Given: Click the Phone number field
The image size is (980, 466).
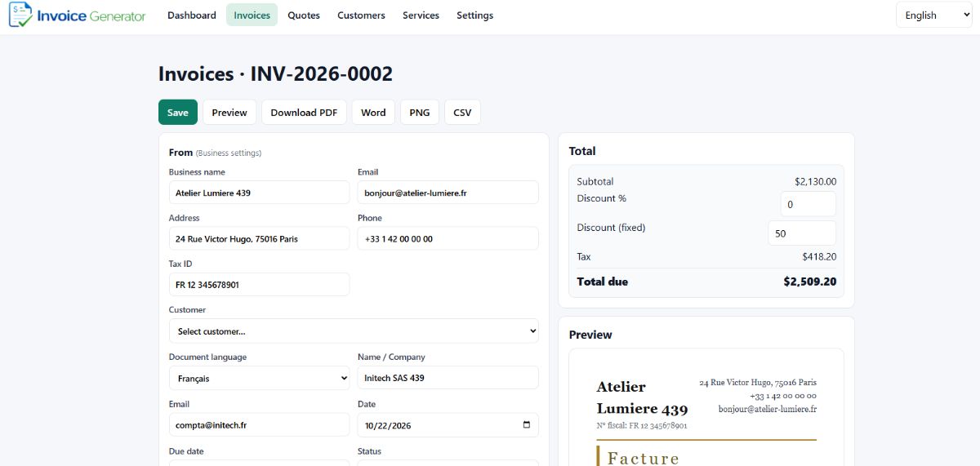Looking at the screenshot, I should coord(448,238).
